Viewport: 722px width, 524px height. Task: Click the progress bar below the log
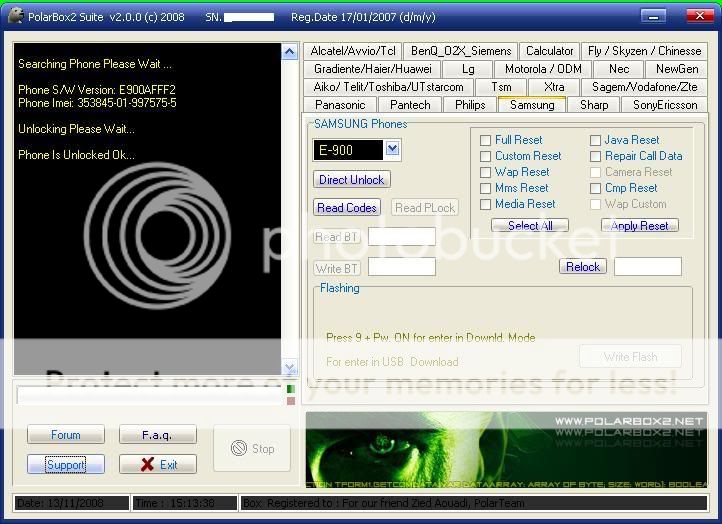(x=149, y=395)
